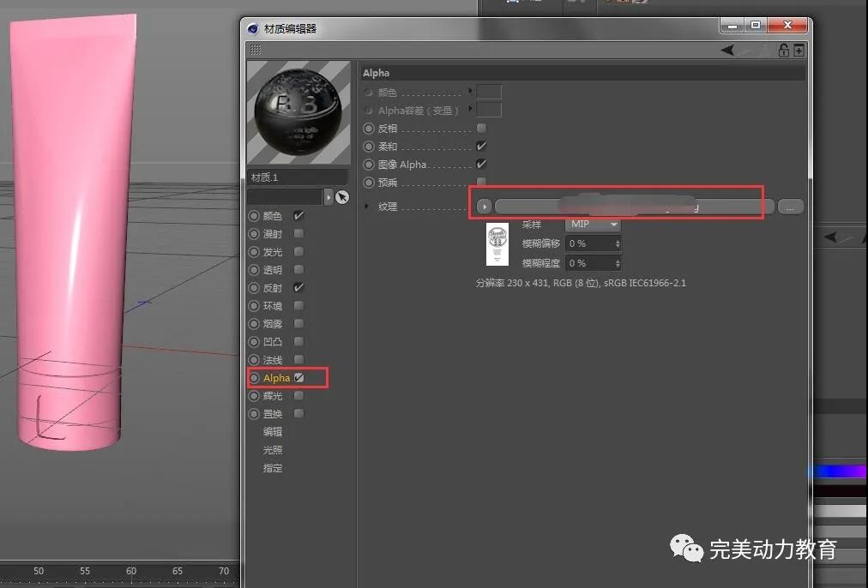This screenshot has height=588, width=868.
Task: Expand the 纹理 disclosure triangle
Action: coord(368,207)
